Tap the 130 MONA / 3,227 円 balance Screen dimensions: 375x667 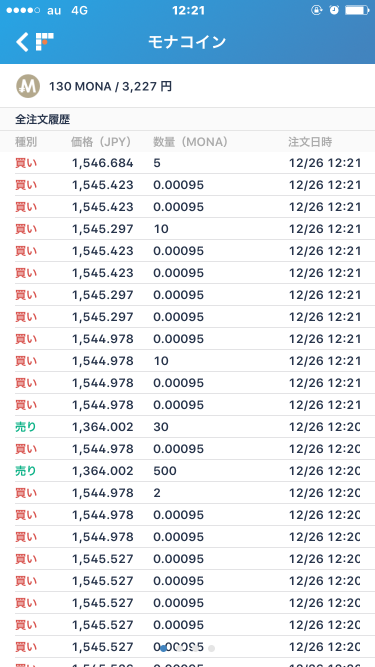(110, 86)
